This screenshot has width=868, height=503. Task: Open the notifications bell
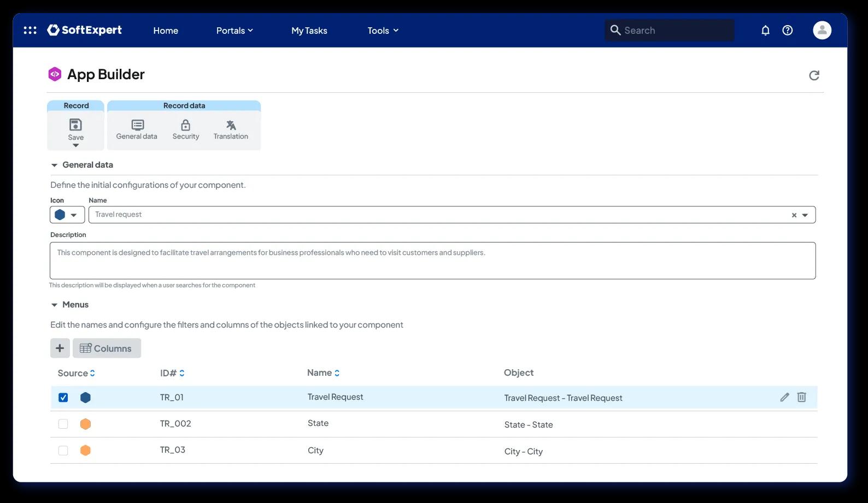pyautogui.click(x=765, y=30)
